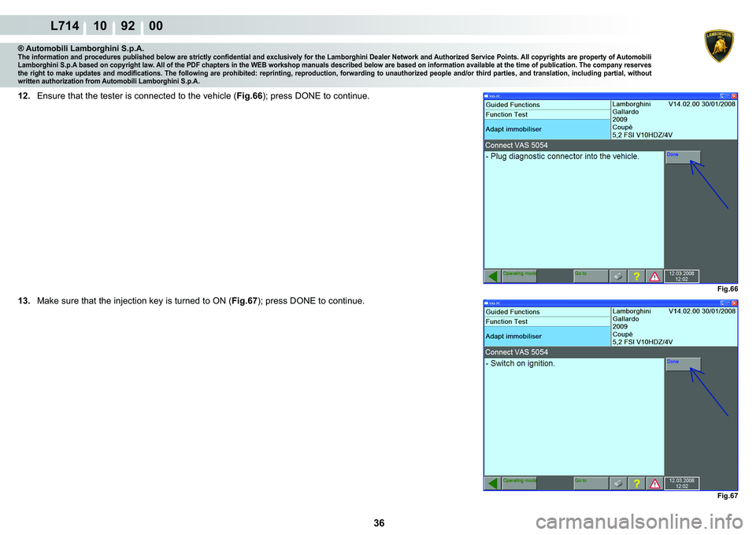Select Adapt immobiliser row in Fig.66

547,129
